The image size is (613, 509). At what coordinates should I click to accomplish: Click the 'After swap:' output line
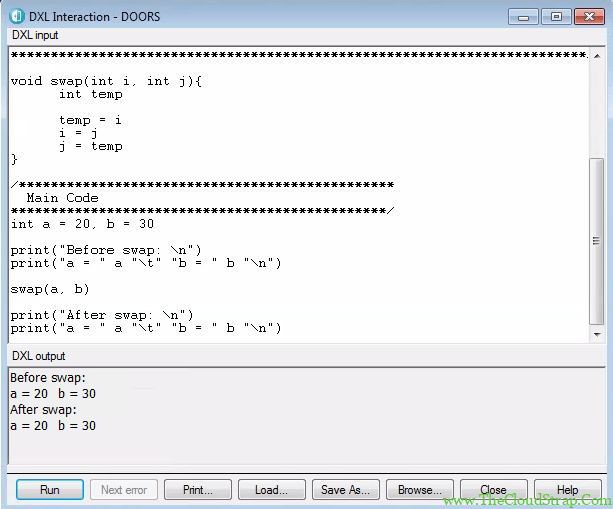coord(43,410)
